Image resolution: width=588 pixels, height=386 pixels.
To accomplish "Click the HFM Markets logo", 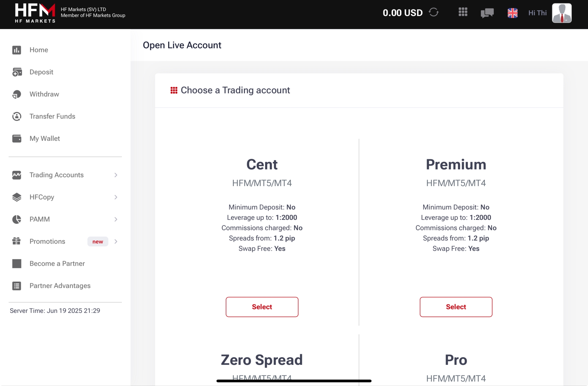I will [x=35, y=13].
